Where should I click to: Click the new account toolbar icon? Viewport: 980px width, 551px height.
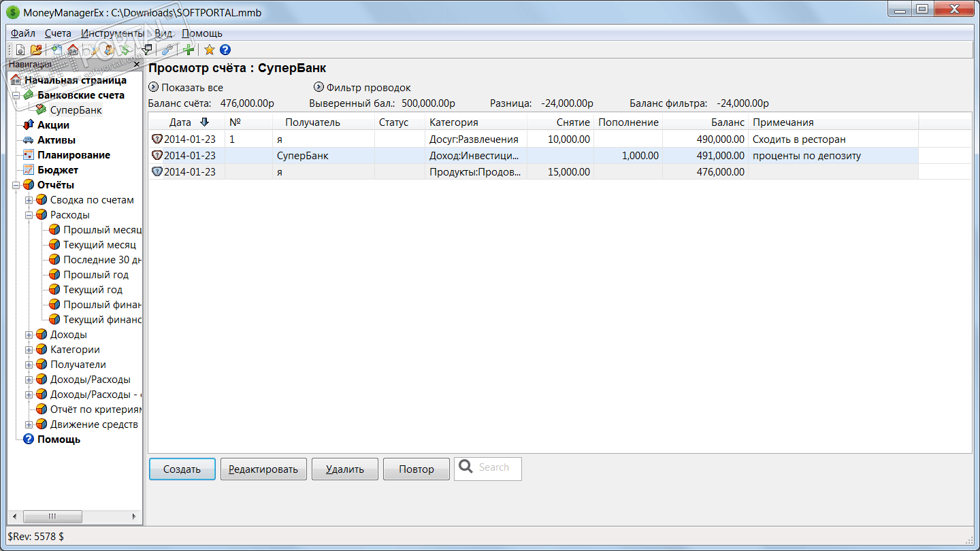(56, 50)
